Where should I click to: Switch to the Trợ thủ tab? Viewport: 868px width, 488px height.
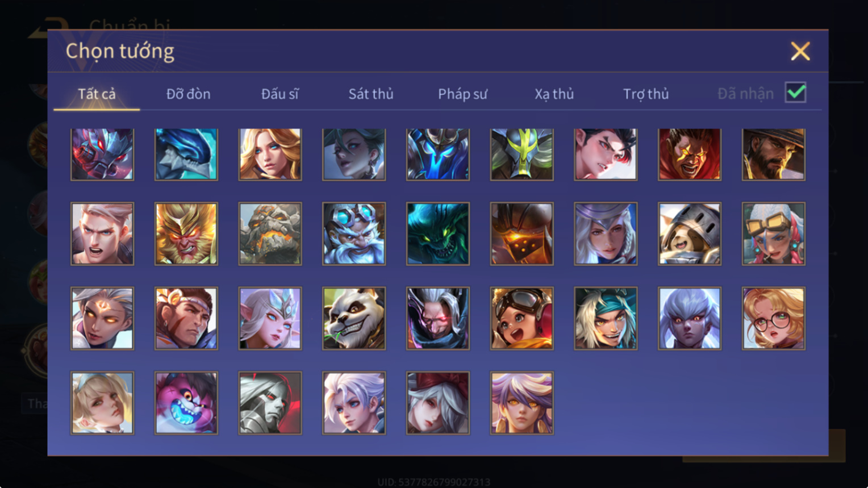(646, 94)
